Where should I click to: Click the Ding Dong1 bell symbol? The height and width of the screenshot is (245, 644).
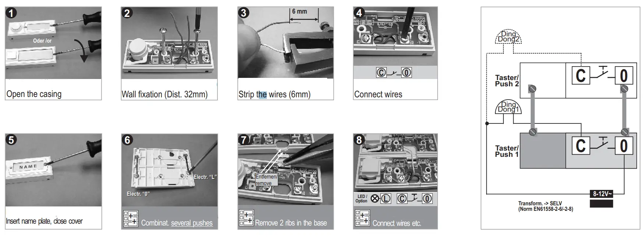[x=508, y=107]
